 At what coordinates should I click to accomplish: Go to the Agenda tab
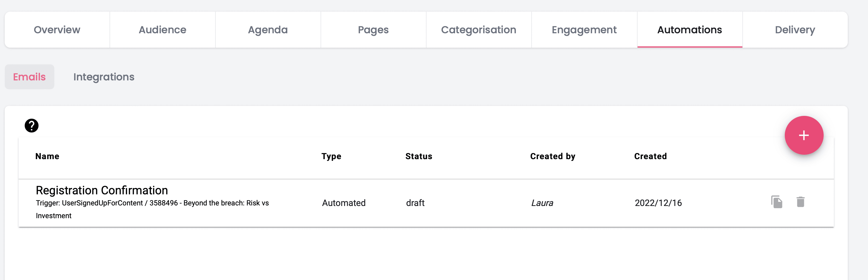(268, 30)
